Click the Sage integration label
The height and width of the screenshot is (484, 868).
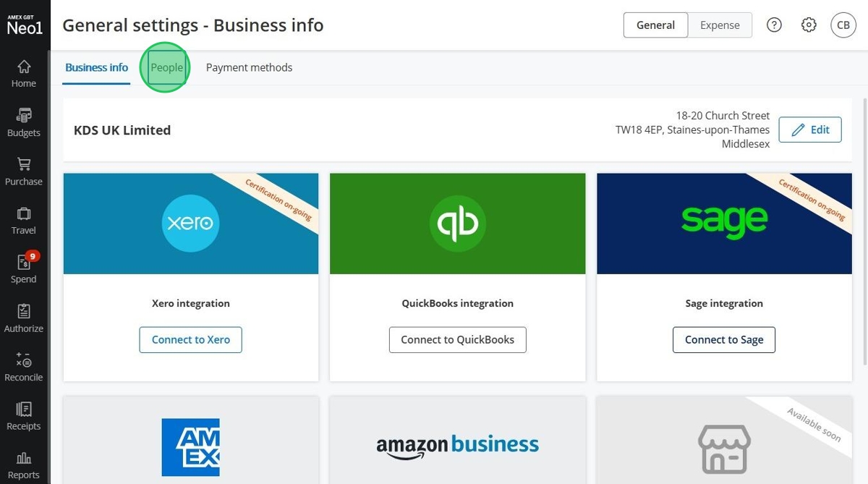coord(724,303)
